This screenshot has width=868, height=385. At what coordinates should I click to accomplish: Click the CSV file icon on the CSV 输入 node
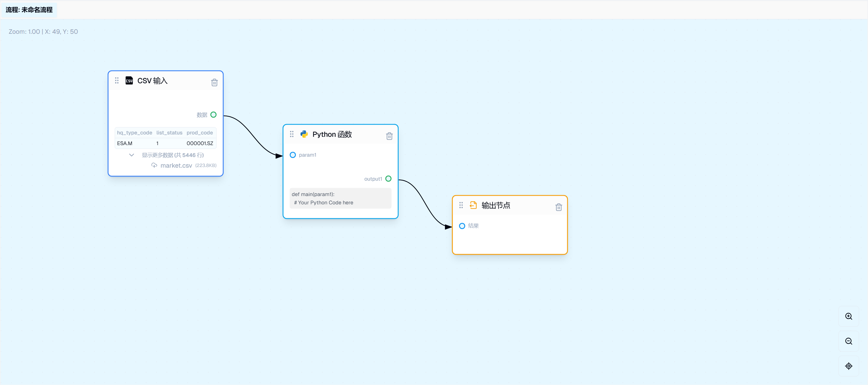tap(129, 80)
